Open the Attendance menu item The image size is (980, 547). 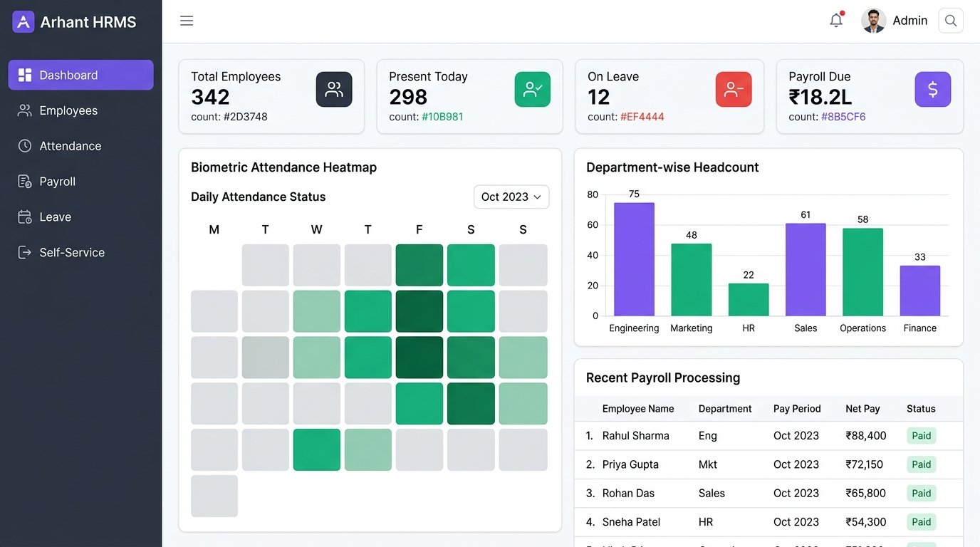pos(80,146)
